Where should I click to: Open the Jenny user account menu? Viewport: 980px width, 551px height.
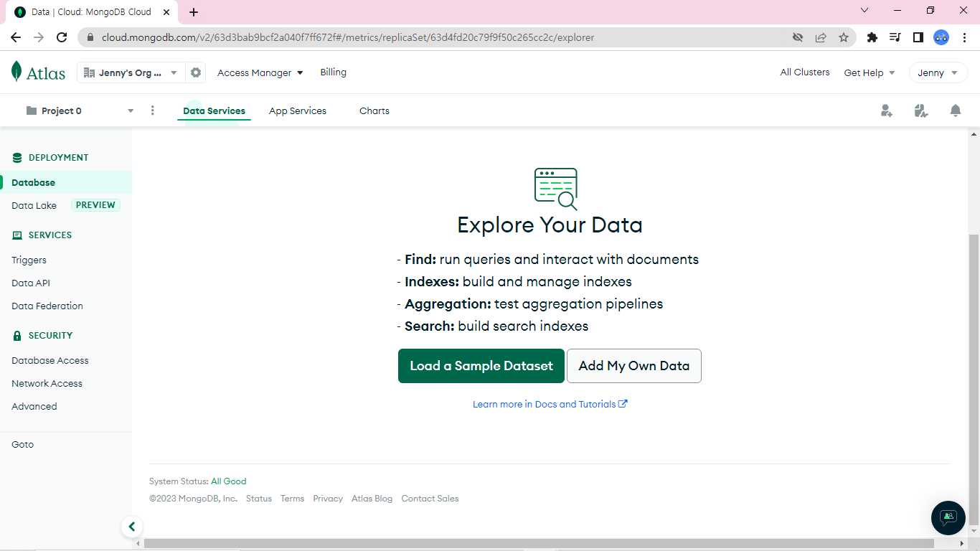point(938,72)
